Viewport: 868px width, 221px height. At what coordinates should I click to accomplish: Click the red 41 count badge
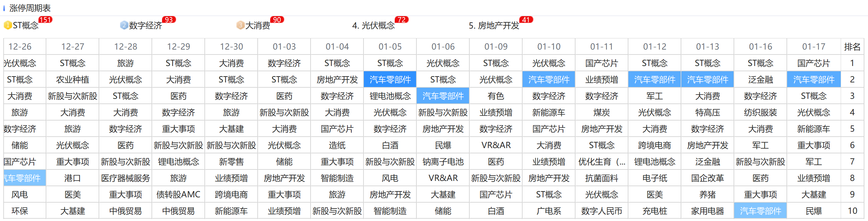(526, 20)
